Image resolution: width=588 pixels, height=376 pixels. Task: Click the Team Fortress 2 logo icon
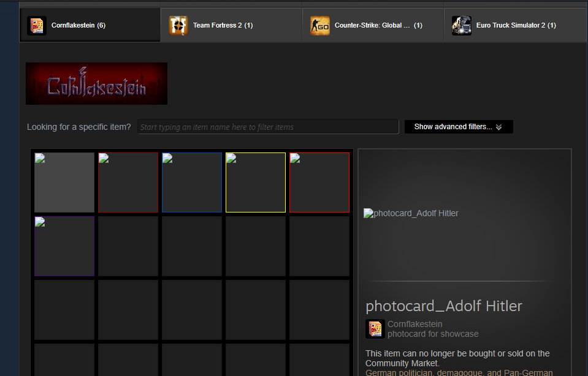coord(178,26)
